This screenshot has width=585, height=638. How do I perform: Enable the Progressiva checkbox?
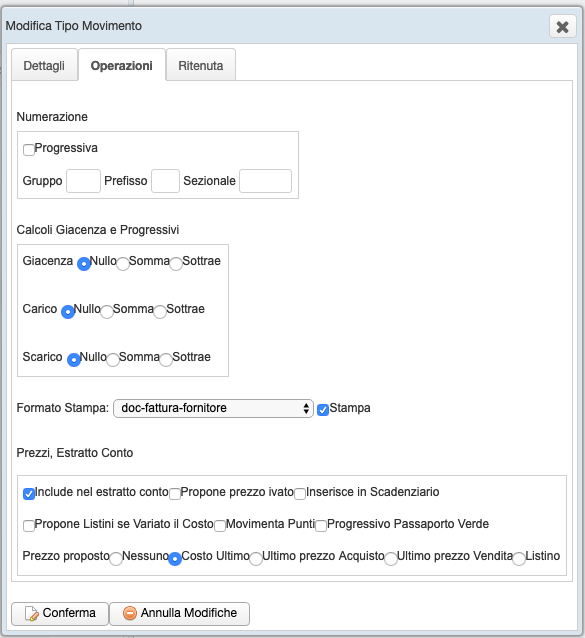point(29,150)
